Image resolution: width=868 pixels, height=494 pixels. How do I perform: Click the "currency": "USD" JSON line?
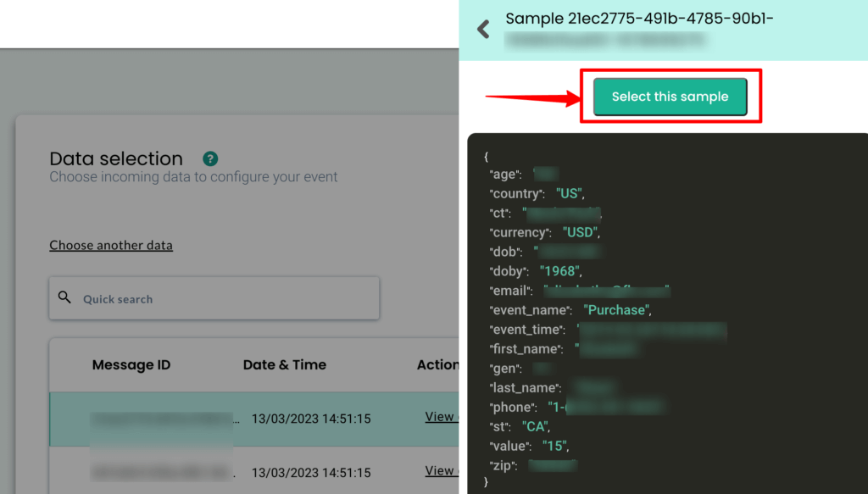pos(544,232)
